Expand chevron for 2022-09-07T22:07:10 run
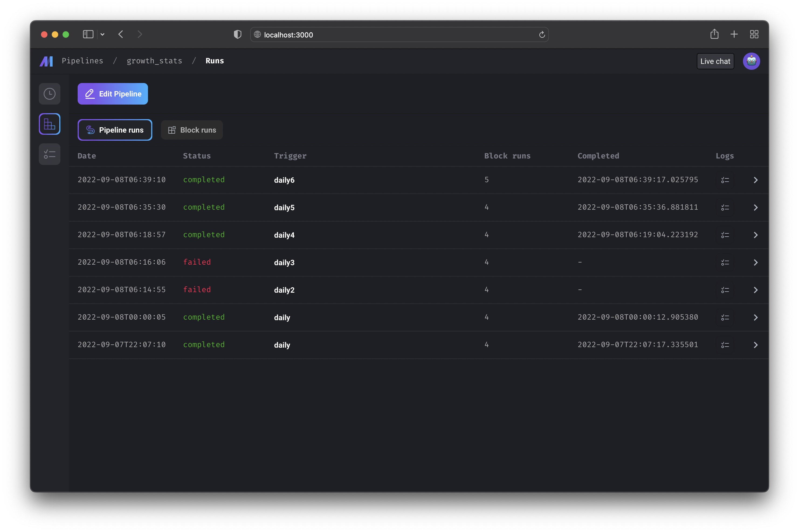Viewport: 799px width, 532px height. [756, 345]
